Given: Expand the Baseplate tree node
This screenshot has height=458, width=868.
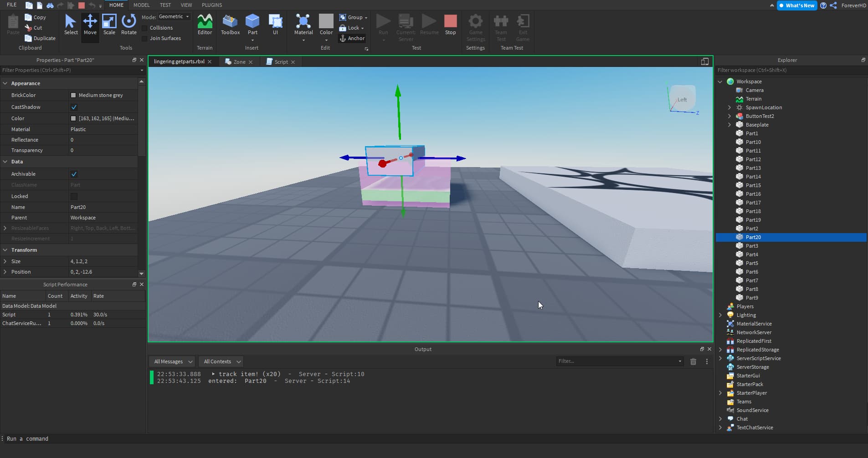Looking at the screenshot, I should point(729,125).
